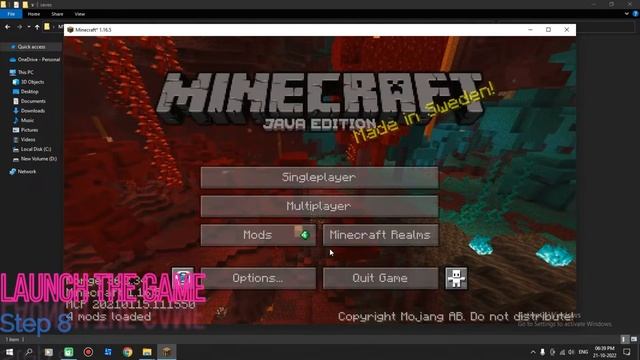Open the language selection globe icon
Screen dimensions: 640x360
pos(182,278)
